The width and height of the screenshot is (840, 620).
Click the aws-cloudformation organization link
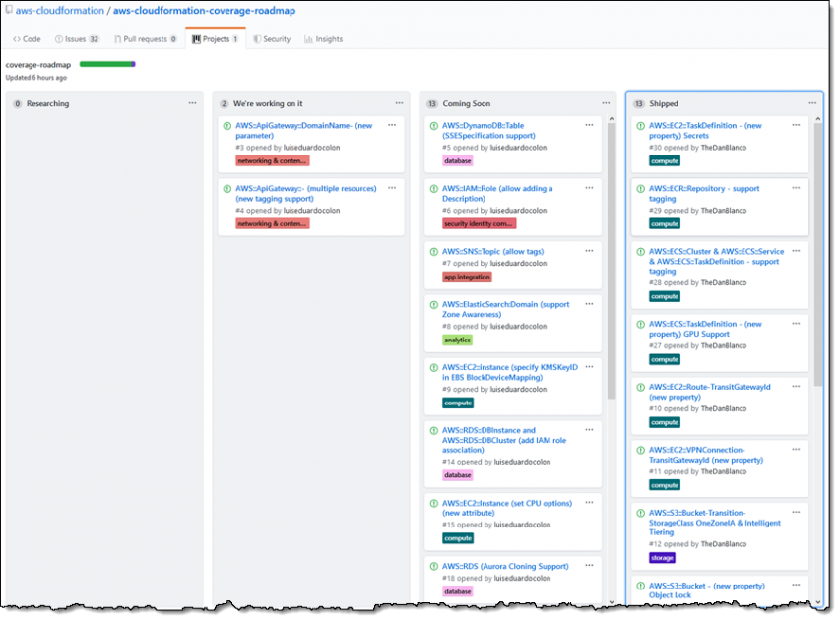(x=59, y=11)
